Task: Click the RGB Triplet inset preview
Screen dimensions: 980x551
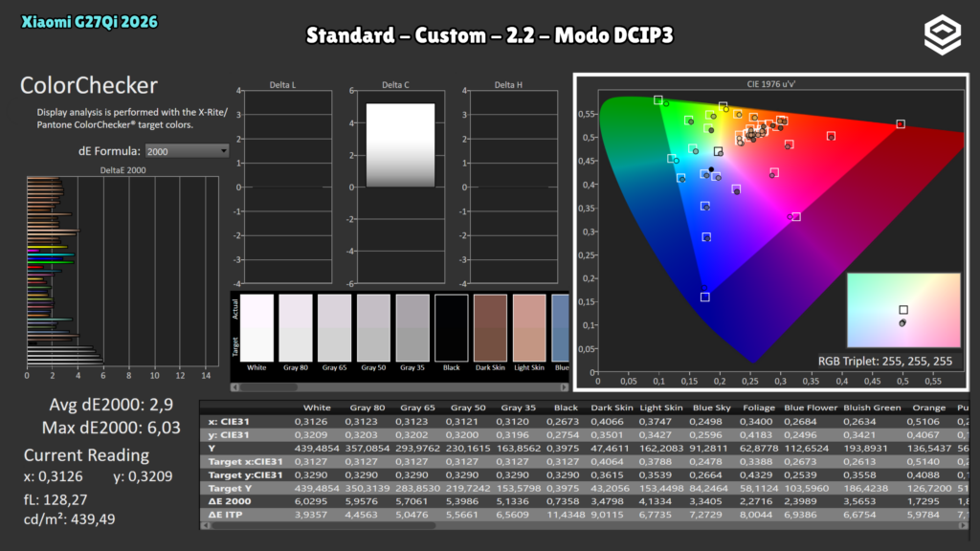Action: point(903,310)
